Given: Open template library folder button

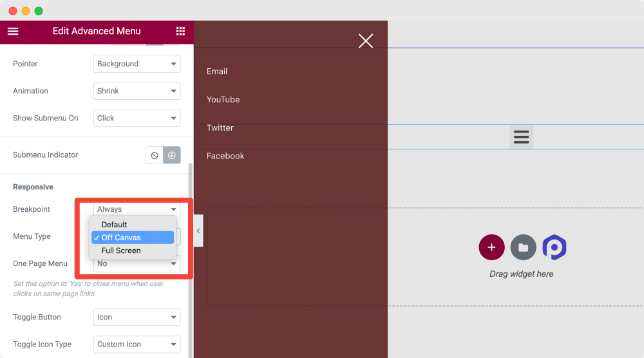Looking at the screenshot, I should click(523, 247).
